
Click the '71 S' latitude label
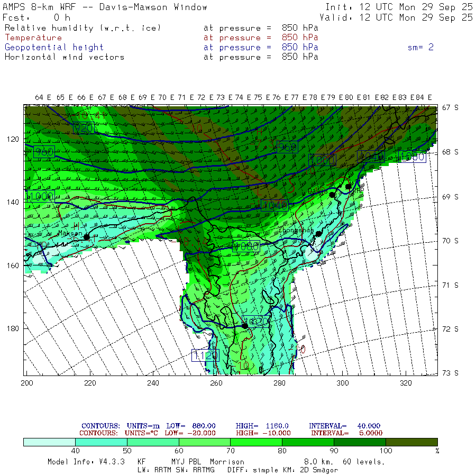[450, 286]
